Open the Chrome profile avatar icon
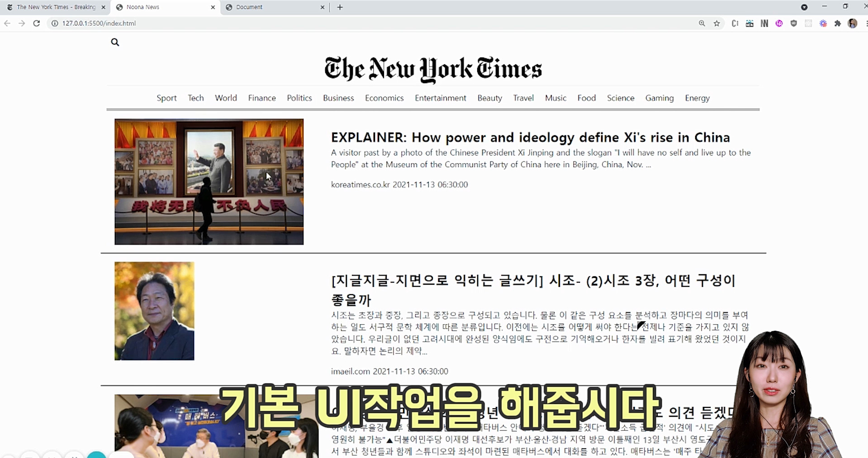This screenshot has height=458, width=868. click(x=853, y=23)
